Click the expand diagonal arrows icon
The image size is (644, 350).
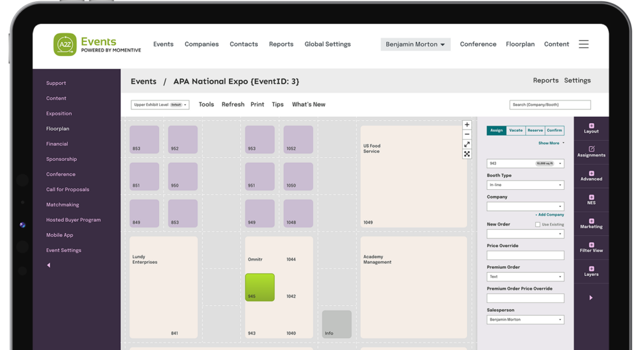pos(467,145)
